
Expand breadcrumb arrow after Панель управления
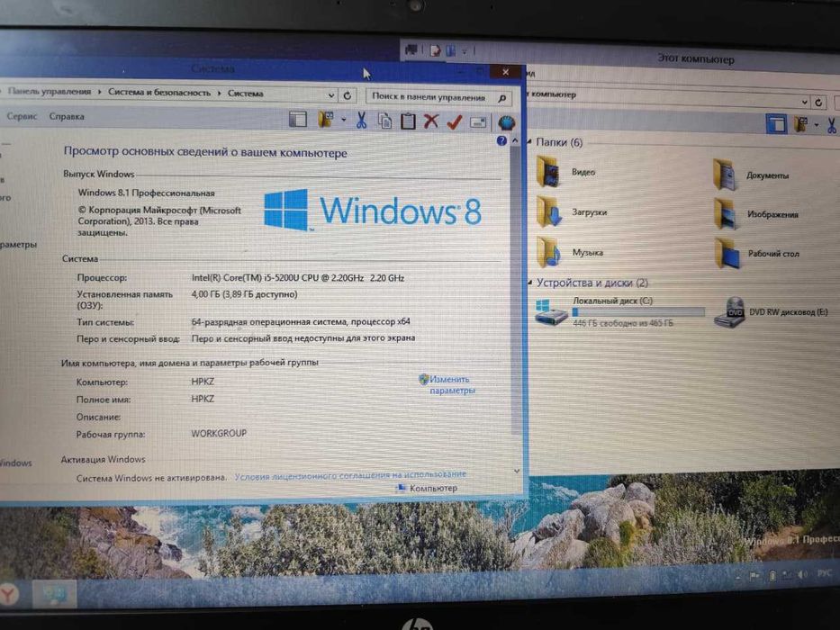(x=100, y=92)
